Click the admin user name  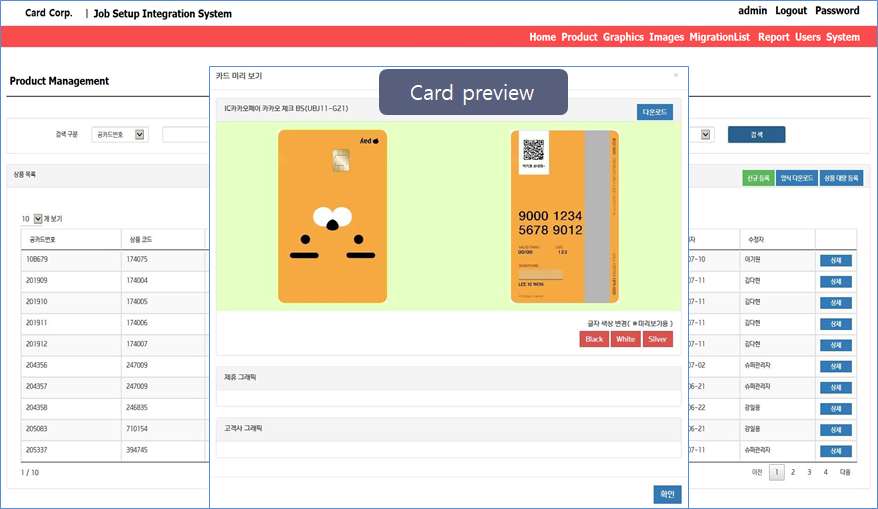[752, 11]
